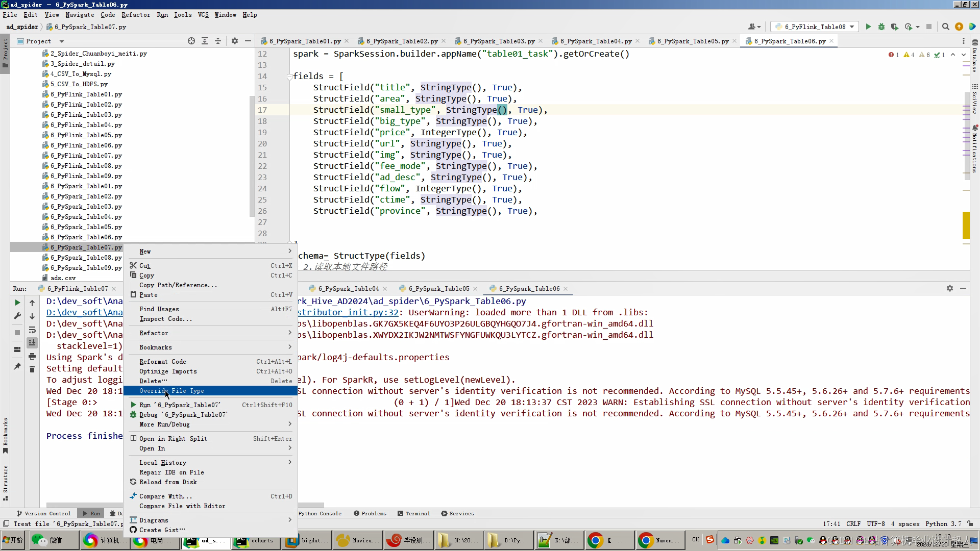Expand the Project view dropdown arrow

coord(62,41)
